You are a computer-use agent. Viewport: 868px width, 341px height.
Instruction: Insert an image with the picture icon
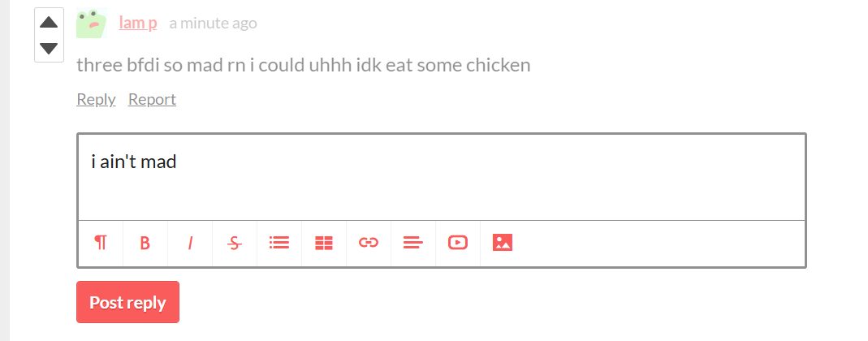click(503, 243)
